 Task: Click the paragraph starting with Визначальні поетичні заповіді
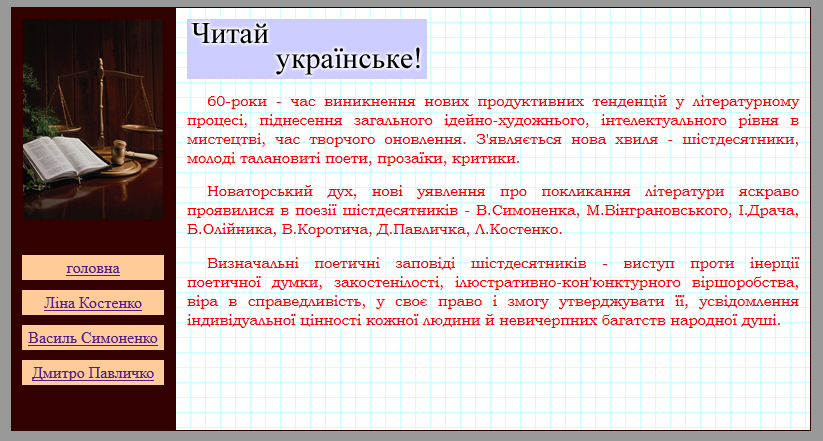tap(493, 291)
